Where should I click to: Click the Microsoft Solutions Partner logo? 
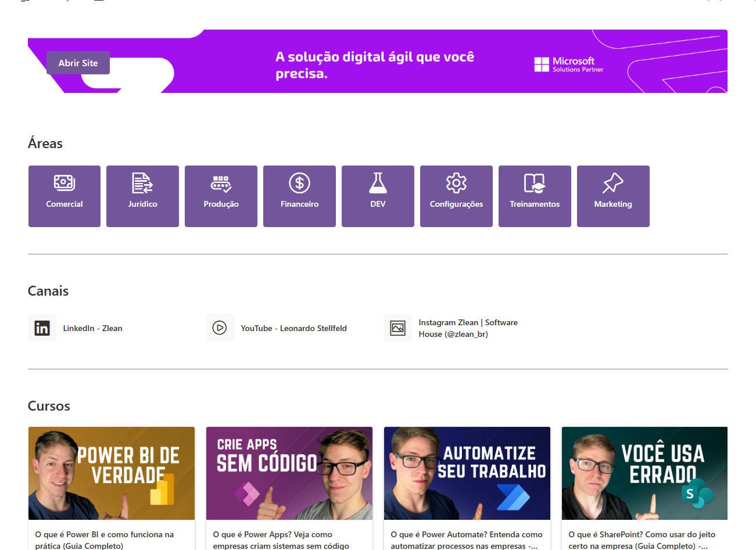tap(569, 64)
